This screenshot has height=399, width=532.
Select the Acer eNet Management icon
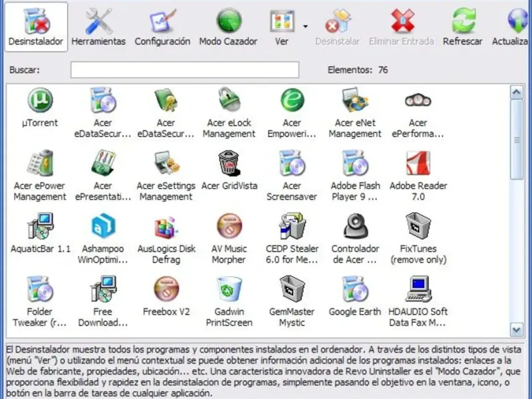coord(355,100)
